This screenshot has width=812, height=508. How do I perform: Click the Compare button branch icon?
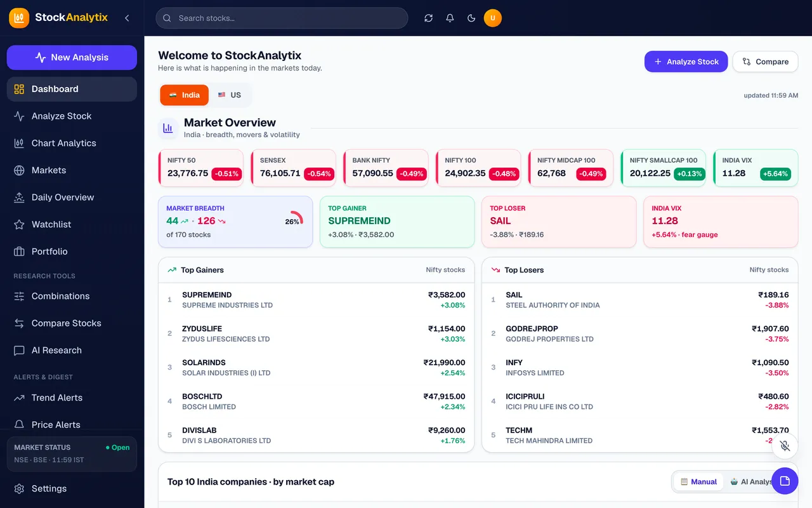(747, 62)
